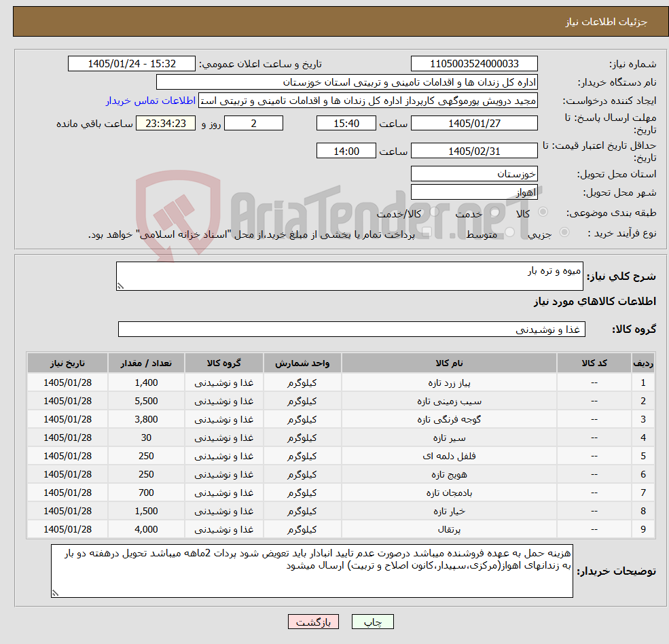The height and width of the screenshot is (644, 669).
Task: Click the delivery province field خوزستان
Action: [474, 174]
